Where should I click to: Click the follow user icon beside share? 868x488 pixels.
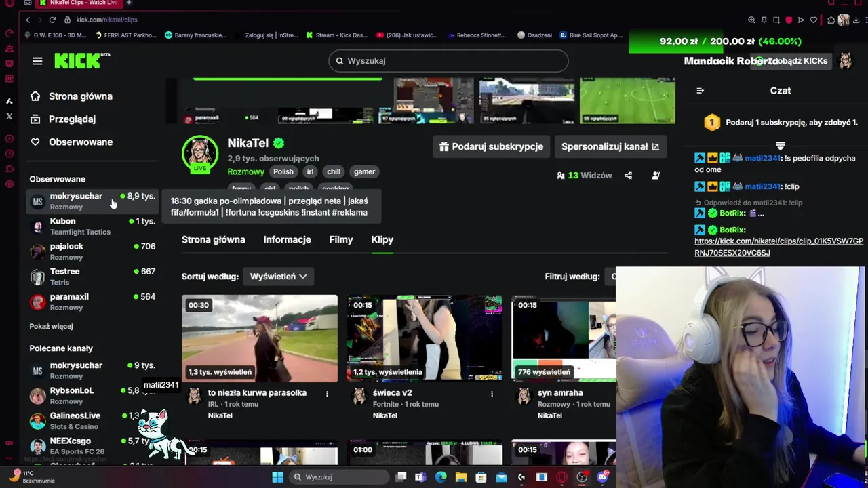656,176
